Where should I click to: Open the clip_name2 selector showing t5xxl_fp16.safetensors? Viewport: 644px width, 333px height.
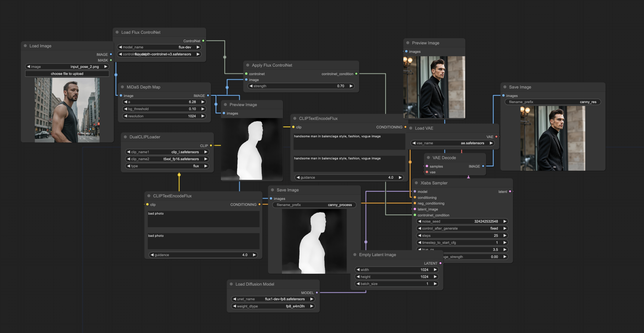coord(167,159)
